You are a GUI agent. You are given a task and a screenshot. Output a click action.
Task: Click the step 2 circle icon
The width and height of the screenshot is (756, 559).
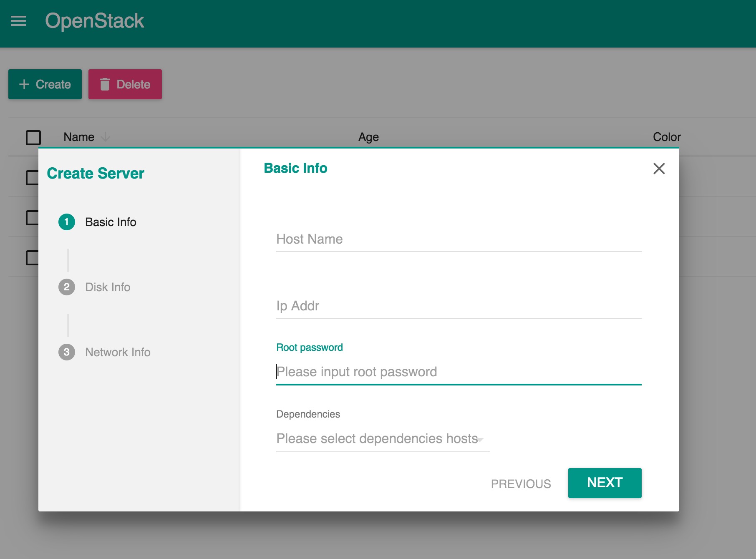pos(67,287)
